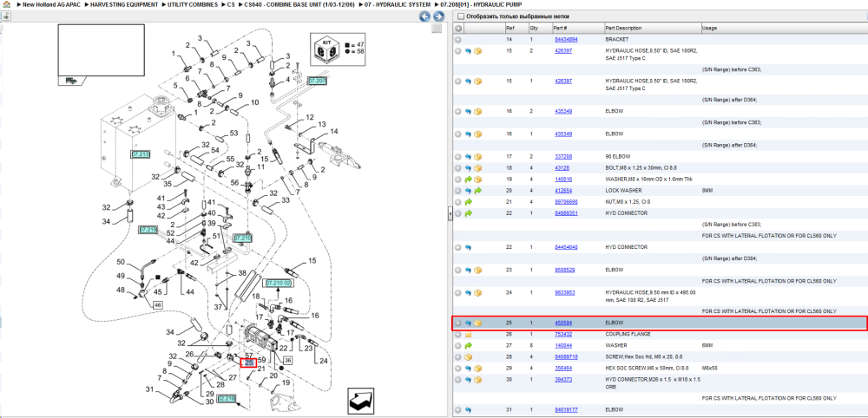Click blue arrow icon for part 84454640
Image resolution: width=868 pixels, height=418 pixels.
pyautogui.click(x=468, y=247)
